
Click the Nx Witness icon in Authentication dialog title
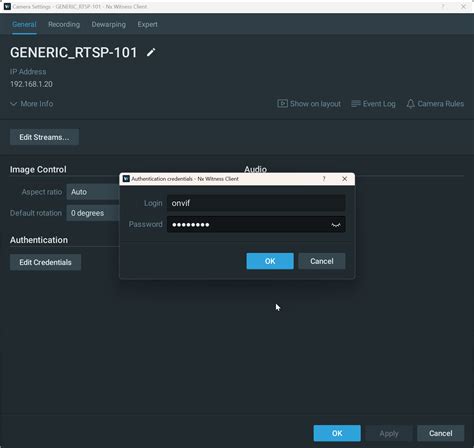pos(126,179)
